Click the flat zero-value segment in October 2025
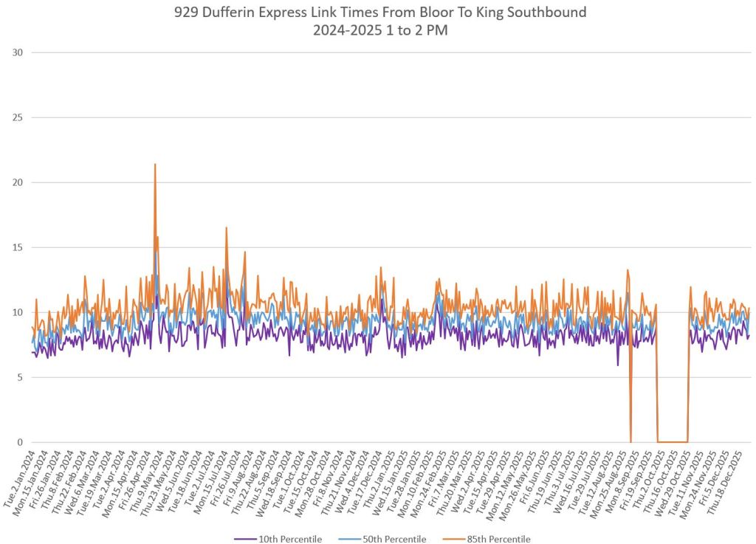The height and width of the screenshot is (544, 756). tap(672, 441)
